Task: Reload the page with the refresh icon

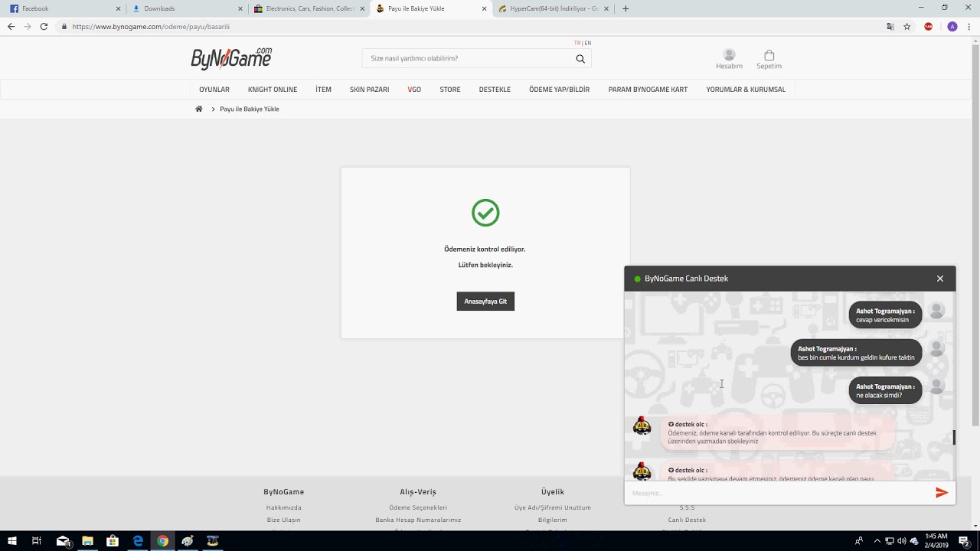Action: coord(44,26)
